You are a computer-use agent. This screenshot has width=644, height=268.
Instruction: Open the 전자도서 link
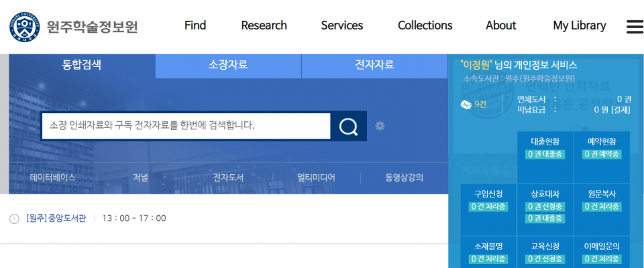[x=228, y=178]
